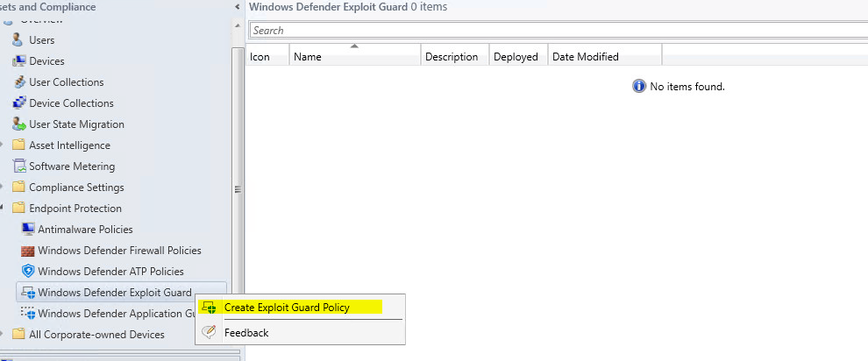
Task: Click the Endpoint Protection folder icon
Action: 18,208
